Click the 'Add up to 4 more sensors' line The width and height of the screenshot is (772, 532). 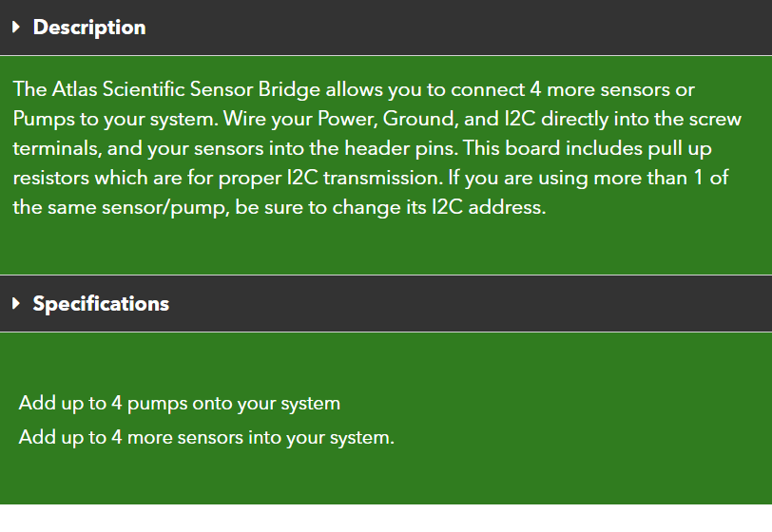[206, 437]
